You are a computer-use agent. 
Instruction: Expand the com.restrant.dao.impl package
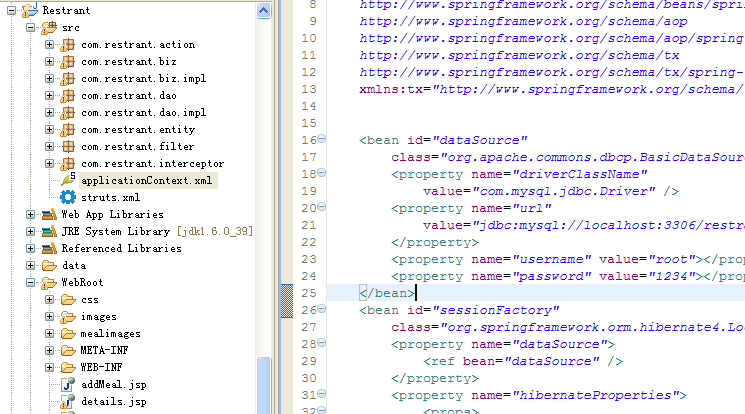[x=49, y=113]
